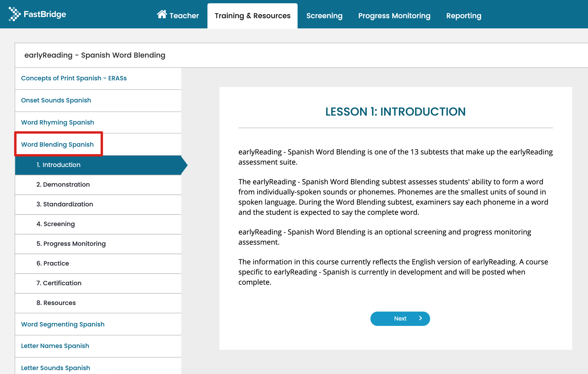Open lesson 4. Screening in the sidebar
This screenshot has height=374, width=588.
tap(98, 224)
